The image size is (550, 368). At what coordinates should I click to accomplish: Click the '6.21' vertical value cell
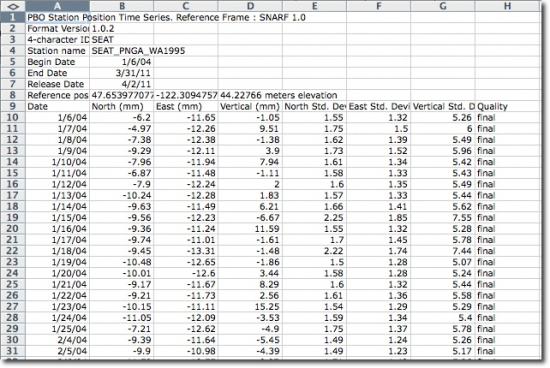pos(250,207)
